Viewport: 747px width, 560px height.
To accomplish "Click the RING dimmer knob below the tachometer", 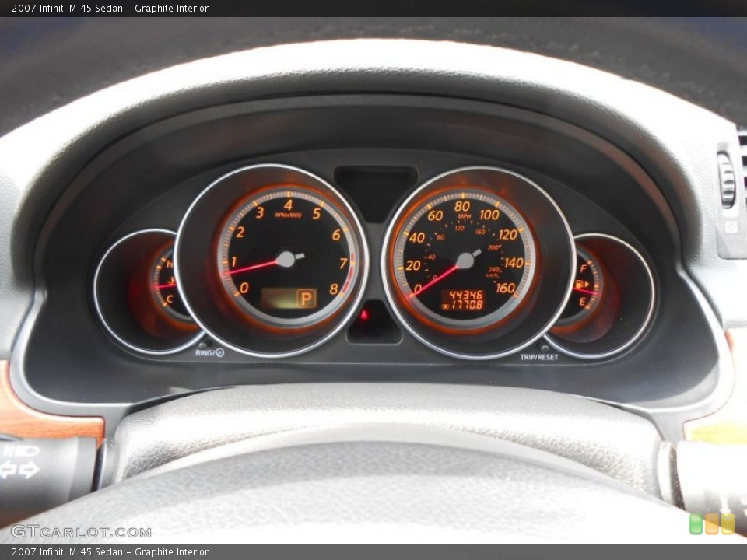I will pyautogui.click(x=205, y=344).
